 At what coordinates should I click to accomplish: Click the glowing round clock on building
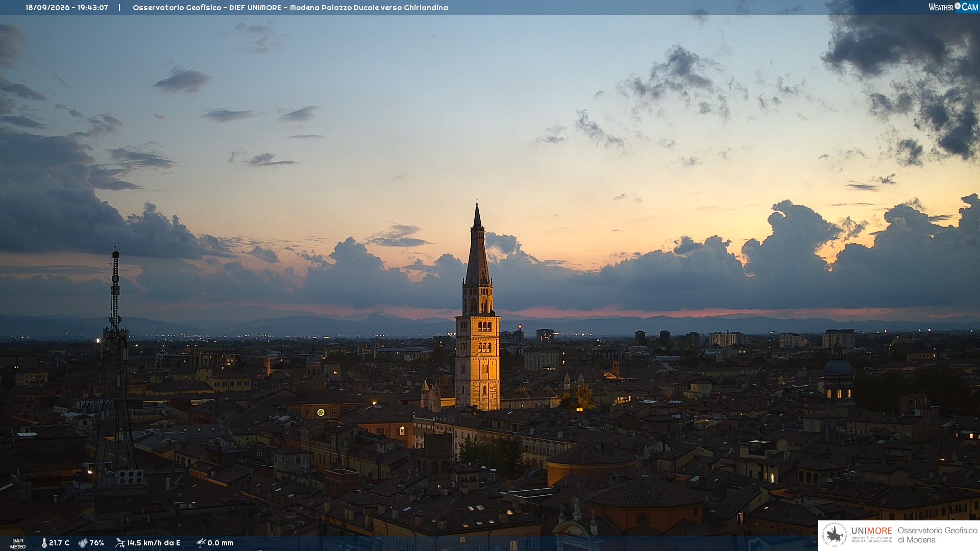[x=321, y=412]
